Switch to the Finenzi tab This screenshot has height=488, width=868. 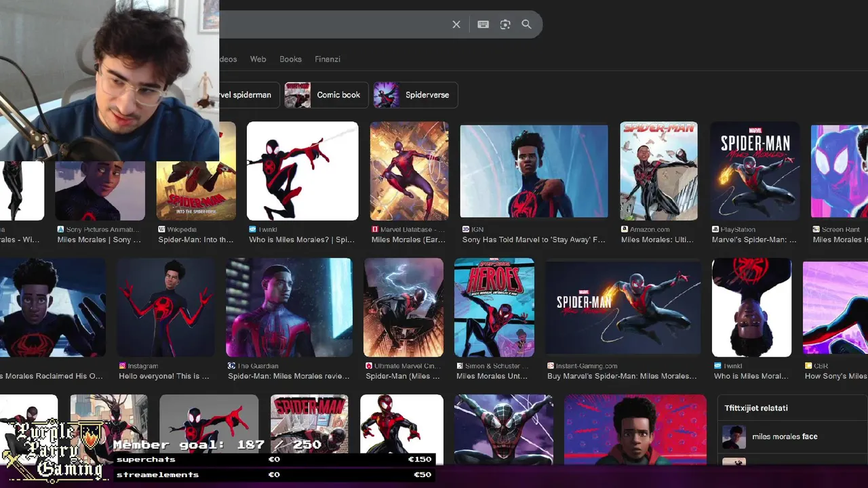328,59
